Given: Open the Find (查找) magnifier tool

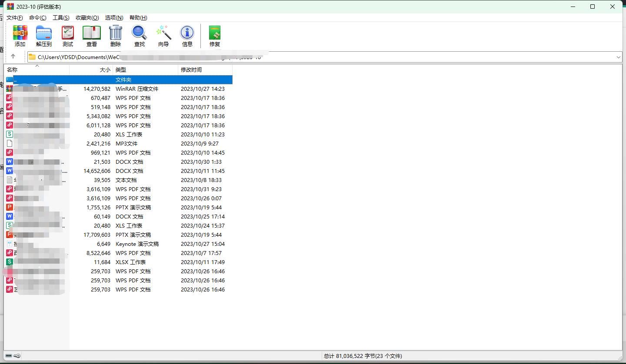Looking at the screenshot, I should coord(140,36).
